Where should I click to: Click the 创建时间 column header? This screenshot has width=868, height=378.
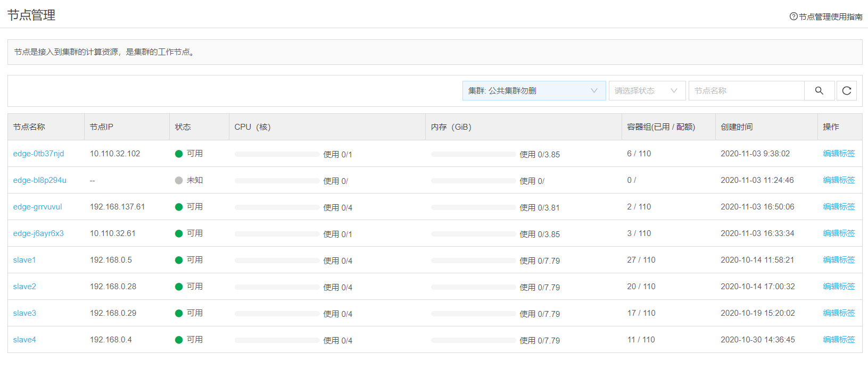(737, 127)
